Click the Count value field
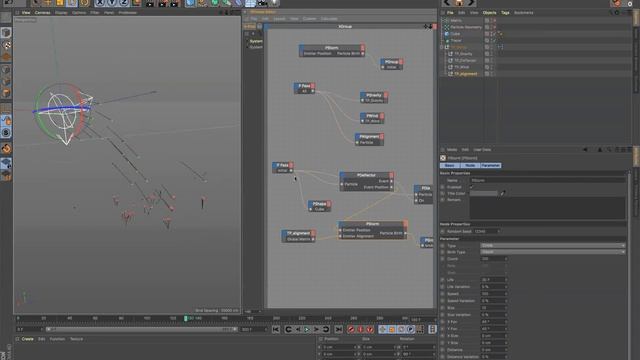Viewport: 640px width, 360px height. pos(493,259)
